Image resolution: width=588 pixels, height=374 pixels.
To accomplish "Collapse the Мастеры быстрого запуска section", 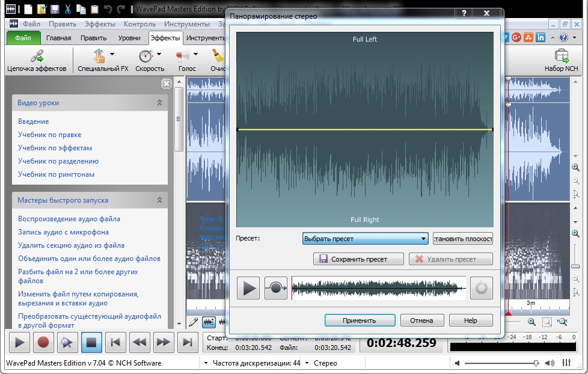I will click(159, 200).
